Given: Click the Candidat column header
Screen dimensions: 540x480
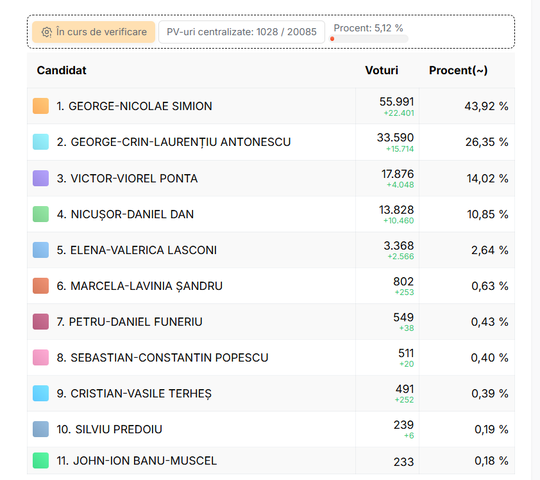Looking at the screenshot, I should point(62,70).
